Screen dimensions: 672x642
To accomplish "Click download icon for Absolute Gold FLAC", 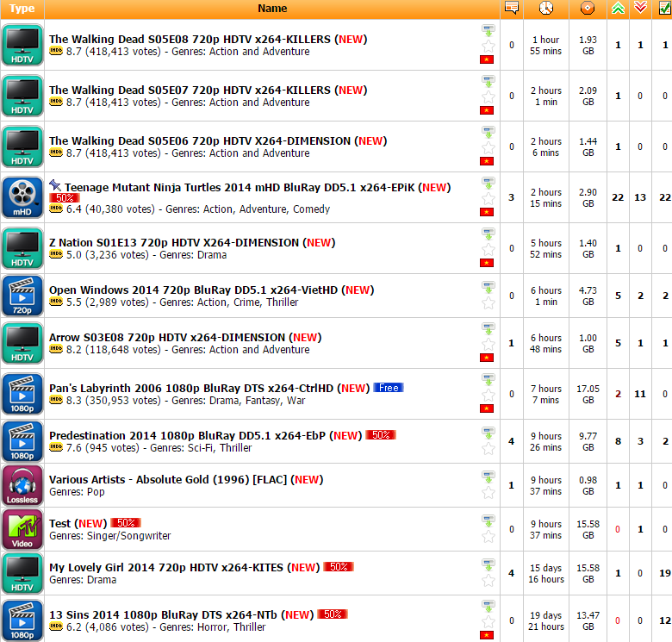I will 488,477.
